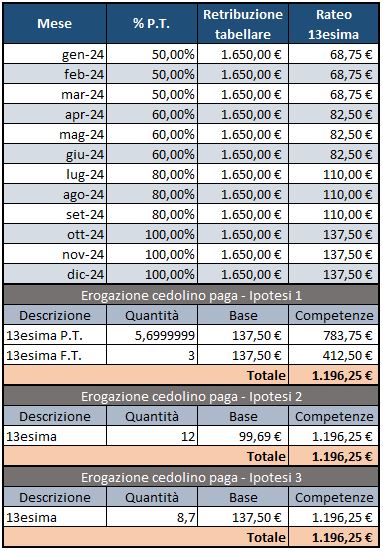Select the dic-24 month cell
383x551 pixels.
(x=55, y=274)
